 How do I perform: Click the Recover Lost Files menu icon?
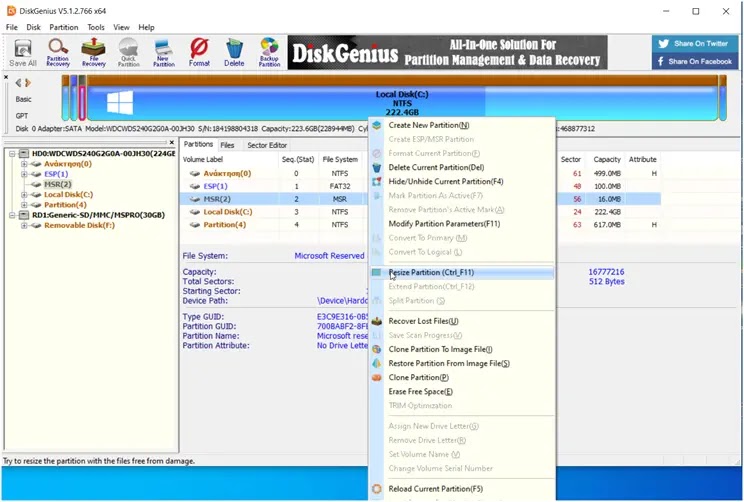377,321
